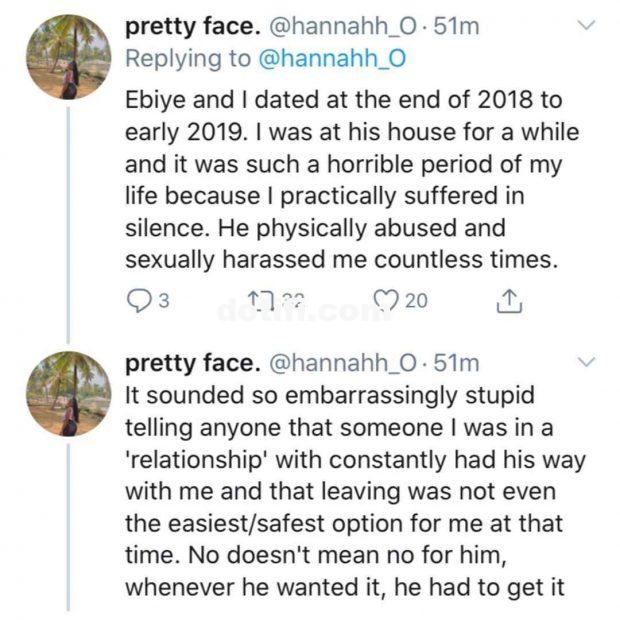
Task: Like the first tweet with 20 likes
Action: 388,301
